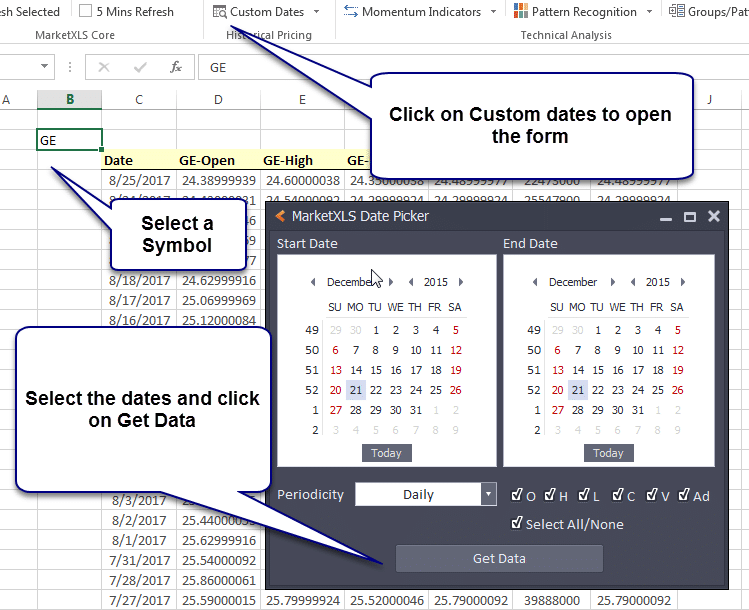Open Pattern Recognition menu
This screenshot has width=749, height=610.
tap(583, 11)
